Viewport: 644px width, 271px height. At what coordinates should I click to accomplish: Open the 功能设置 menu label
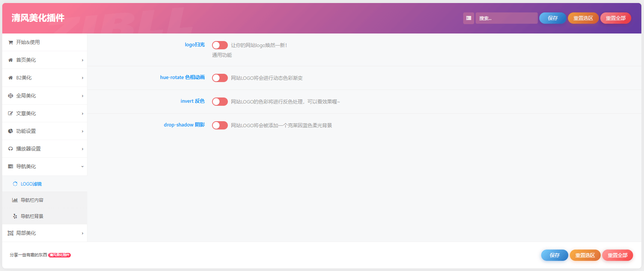coord(26,131)
